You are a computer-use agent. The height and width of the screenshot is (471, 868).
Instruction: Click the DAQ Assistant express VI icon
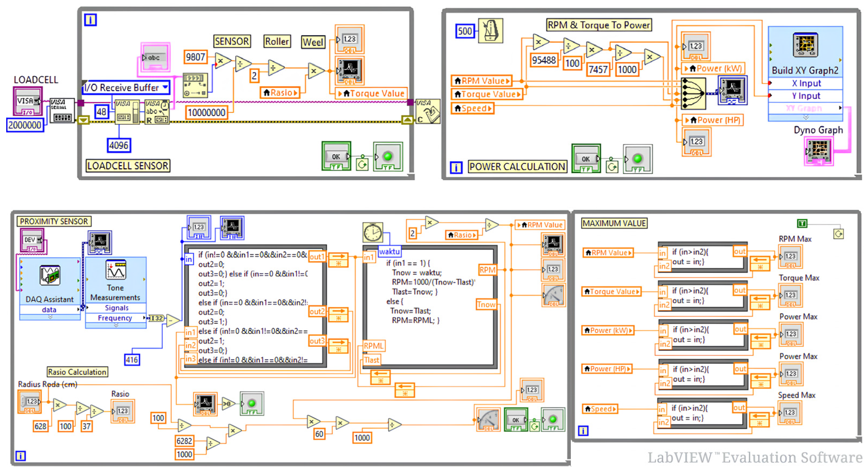(50, 275)
